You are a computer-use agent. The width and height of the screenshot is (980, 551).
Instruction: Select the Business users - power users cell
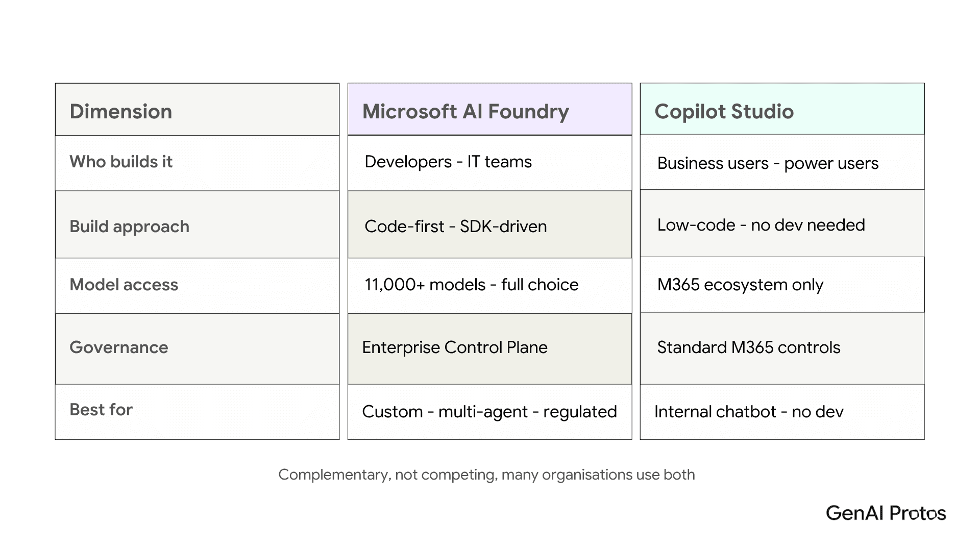point(782,162)
